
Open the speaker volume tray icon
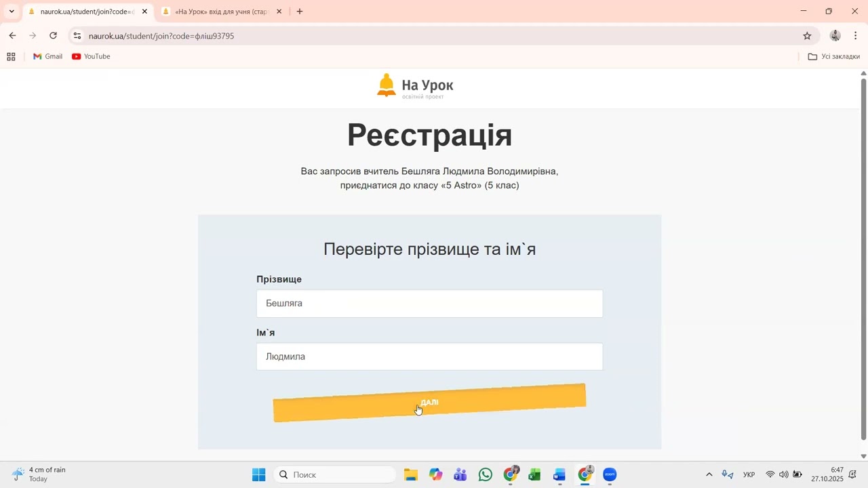pyautogui.click(x=784, y=475)
